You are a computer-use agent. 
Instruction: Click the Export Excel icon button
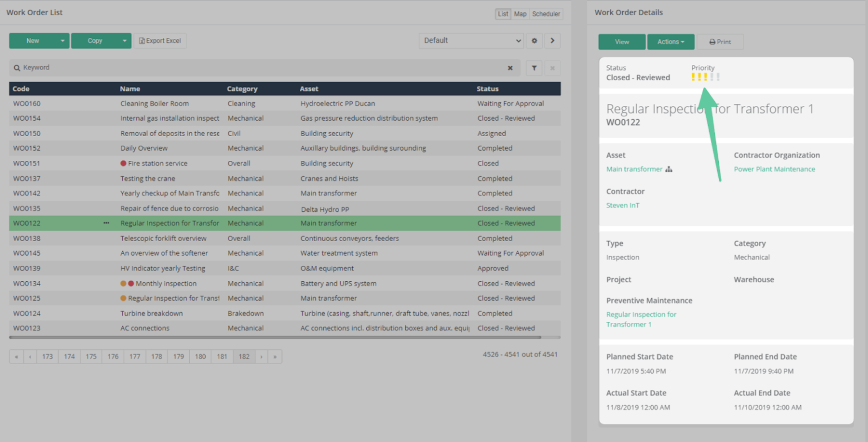(x=160, y=41)
